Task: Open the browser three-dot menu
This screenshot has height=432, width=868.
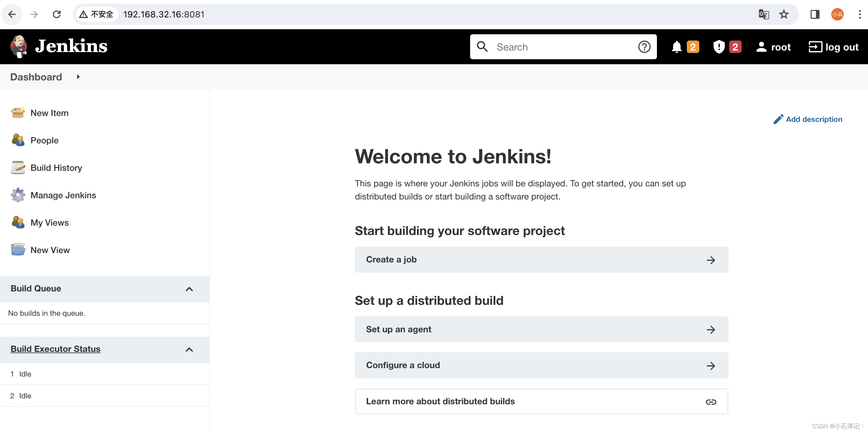Action: coord(860,14)
